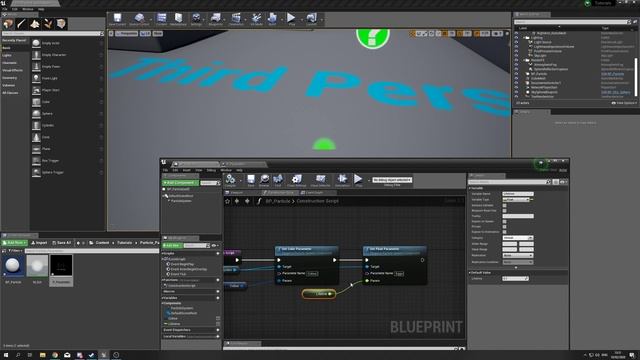Select Landscape mode icon

(x=35, y=24)
